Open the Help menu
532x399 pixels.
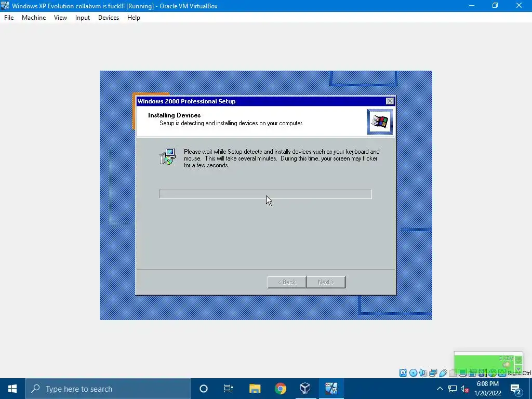click(x=134, y=18)
